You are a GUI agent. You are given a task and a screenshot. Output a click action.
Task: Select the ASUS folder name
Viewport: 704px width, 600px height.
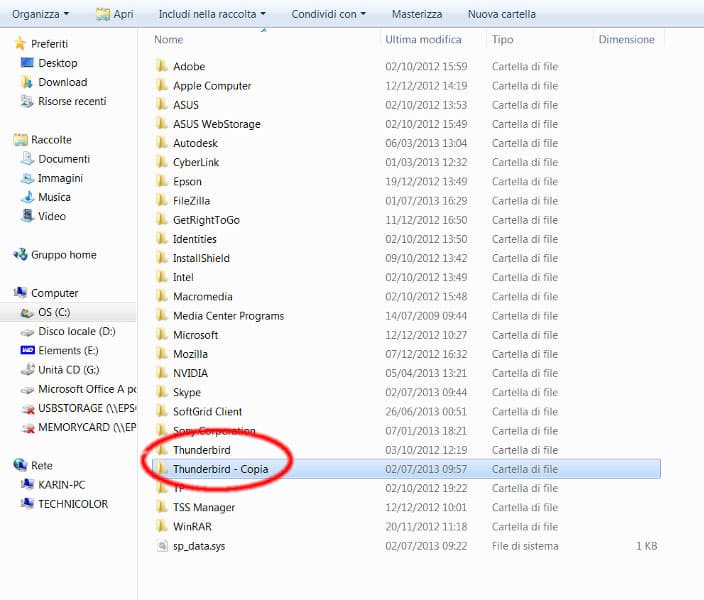click(x=185, y=105)
